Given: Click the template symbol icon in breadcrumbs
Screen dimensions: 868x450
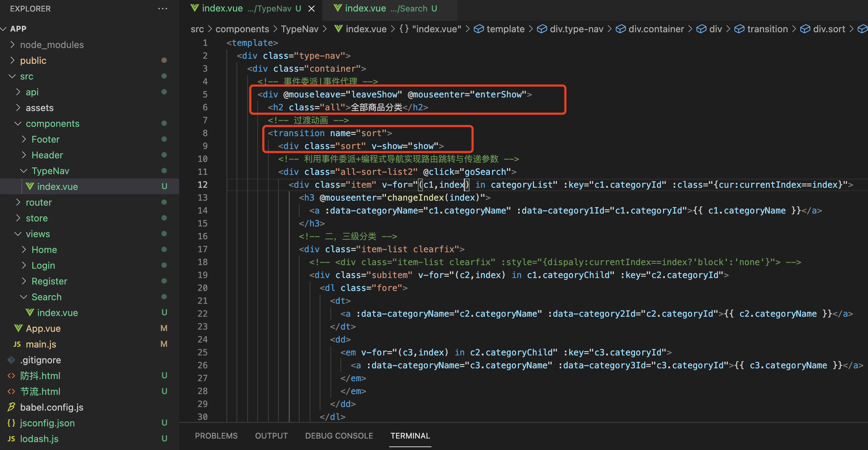Looking at the screenshot, I should click(x=478, y=29).
